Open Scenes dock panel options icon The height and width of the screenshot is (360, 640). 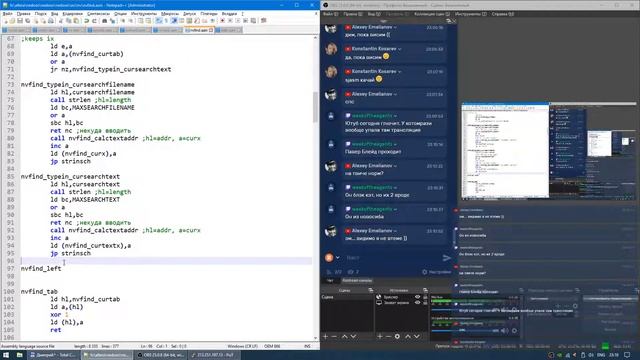tap(371, 290)
